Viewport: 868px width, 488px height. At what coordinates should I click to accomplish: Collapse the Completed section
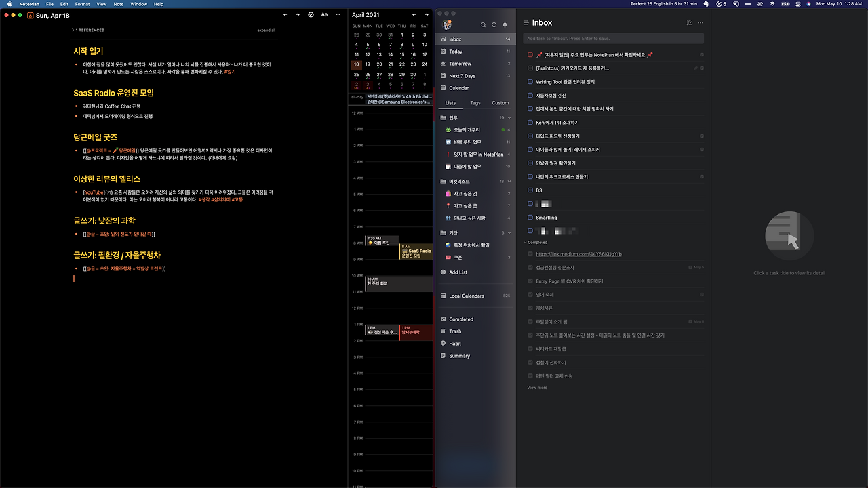click(x=525, y=242)
